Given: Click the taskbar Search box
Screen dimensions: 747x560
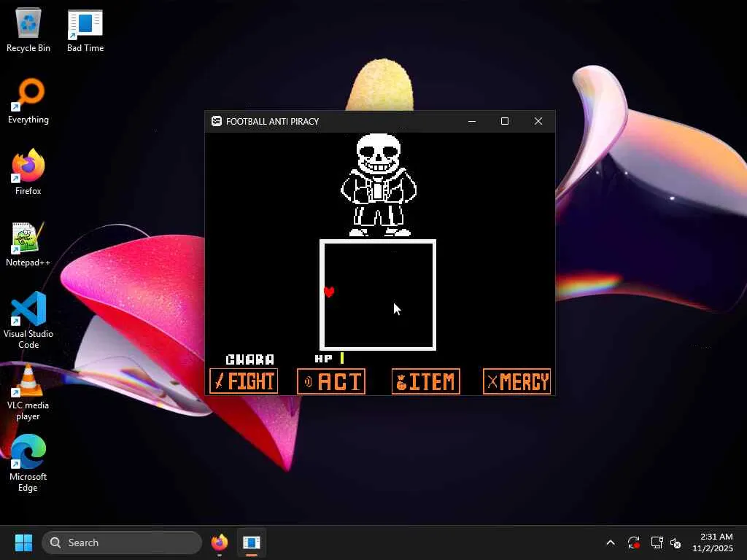Looking at the screenshot, I should (122, 542).
